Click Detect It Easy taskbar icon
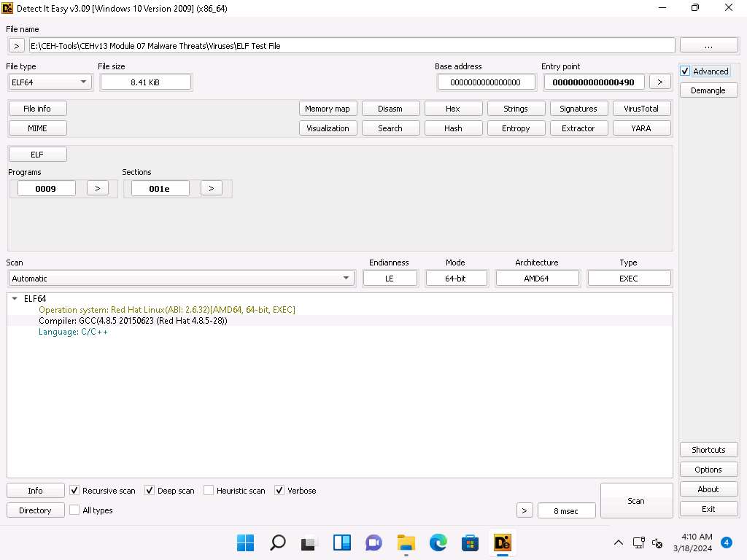 coord(502,542)
